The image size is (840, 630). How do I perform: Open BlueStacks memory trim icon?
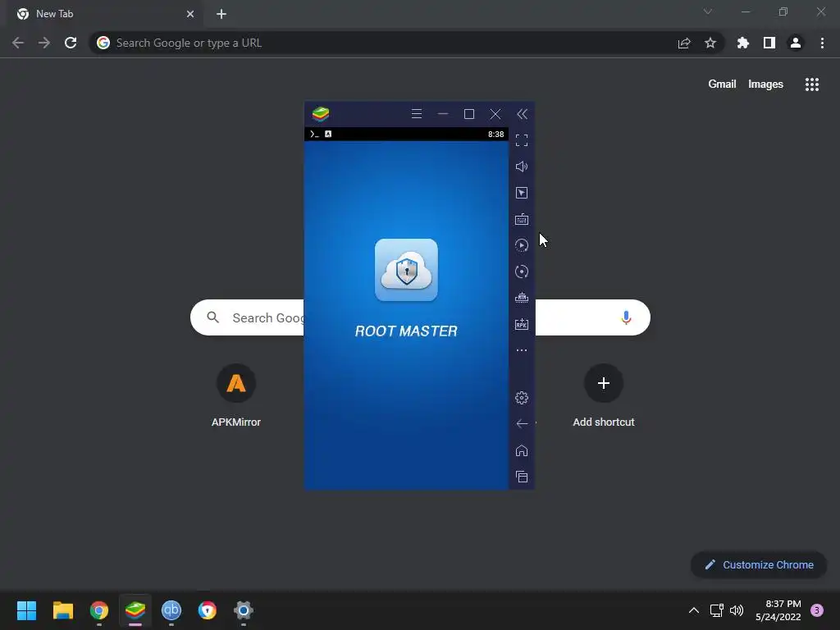pos(521,298)
